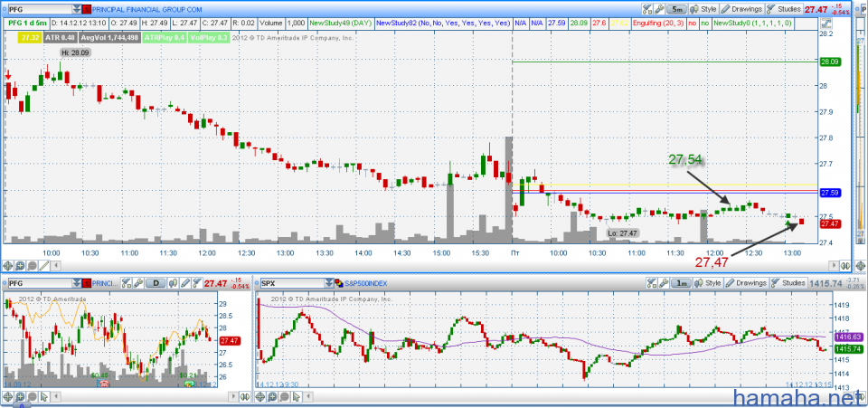Viewport: 868px width, 408px height.
Task: Open PFG symbol dropdown in daily chart panel
Action: pyautogui.click(x=77, y=283)
